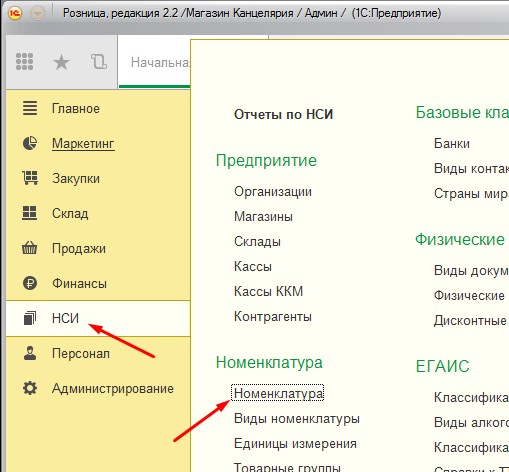The height and width of the screenshot is (472, 509).
Task: Open Единицы измерения
Action: pyautogui.click(x=295, y=444)
